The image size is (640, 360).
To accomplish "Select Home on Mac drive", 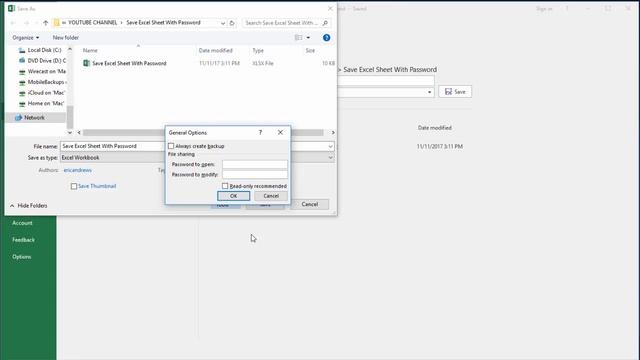I will [41, 103].
